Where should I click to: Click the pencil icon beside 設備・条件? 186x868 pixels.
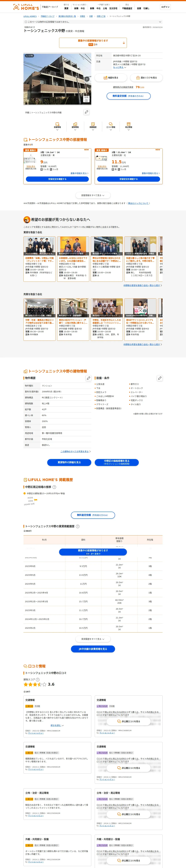click(160, 378)
